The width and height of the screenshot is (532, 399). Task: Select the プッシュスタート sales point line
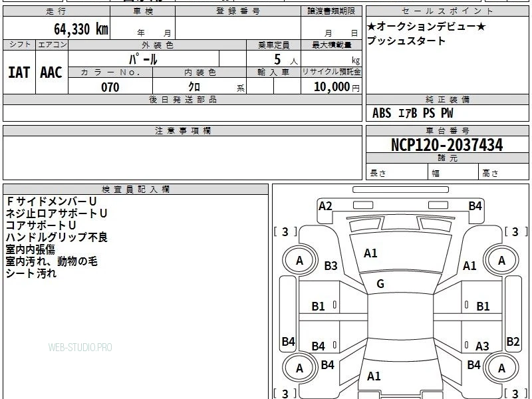pyautogui.click(x=406, y=41)
